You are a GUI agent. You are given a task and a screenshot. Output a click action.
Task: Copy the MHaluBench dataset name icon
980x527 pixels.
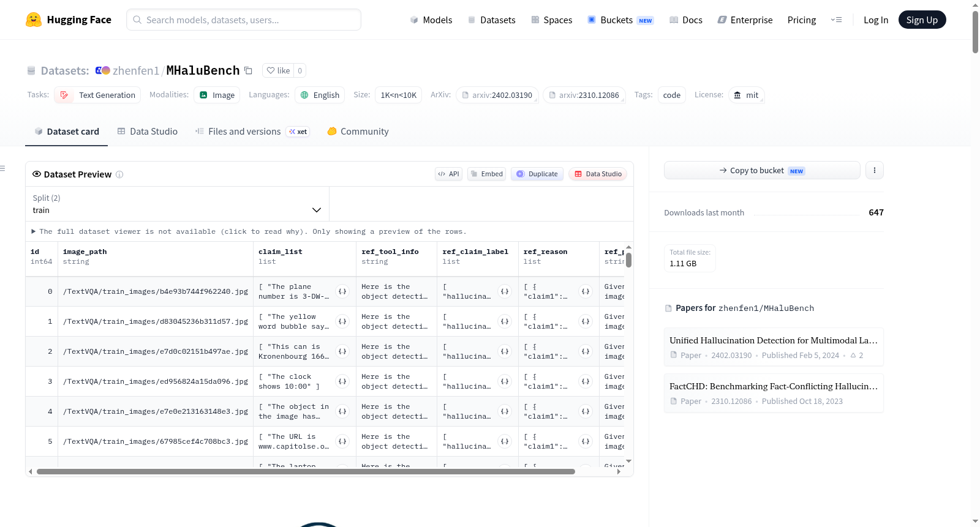click(248, 70)
